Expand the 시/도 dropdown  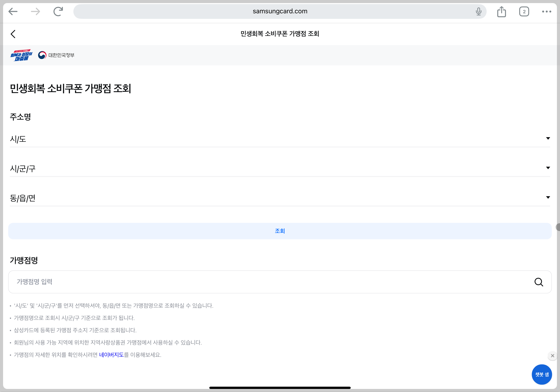click(x=280, y=139)
